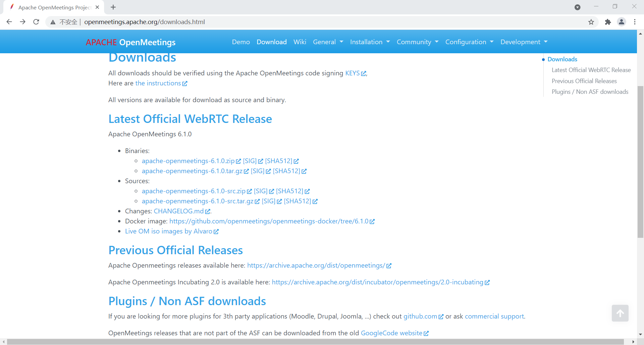
Task: Open SHA512 link for 6.1.0.zip binary
Action: (278, 161)
